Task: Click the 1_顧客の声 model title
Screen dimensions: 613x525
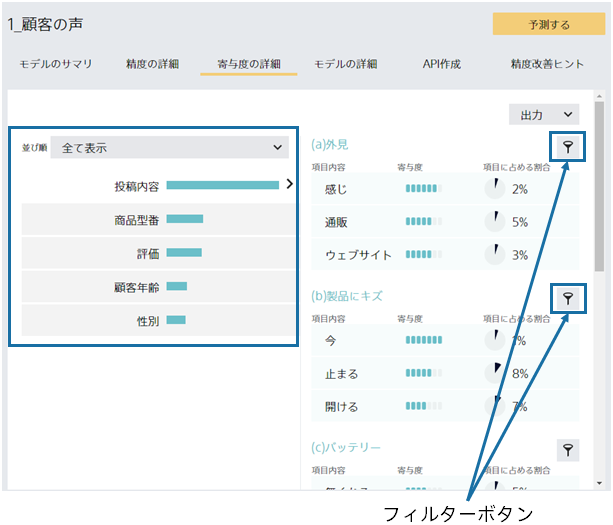Action: 45,24
